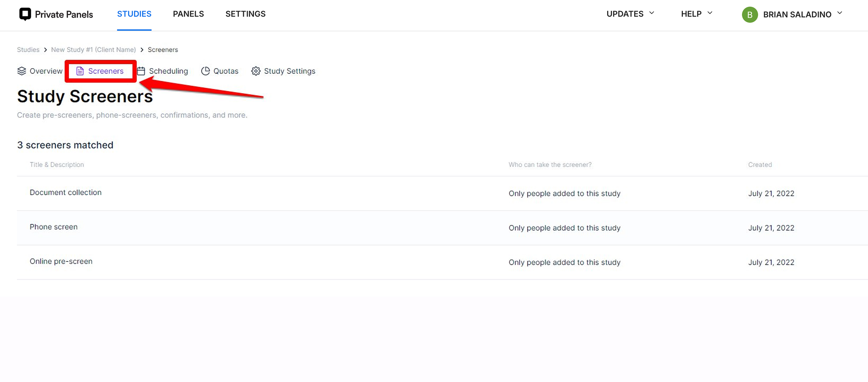Image resolution: width=868 pixels, height=382 pixels.
Task: Click the UPDATES menu label
Action: [x=625, y=14]
